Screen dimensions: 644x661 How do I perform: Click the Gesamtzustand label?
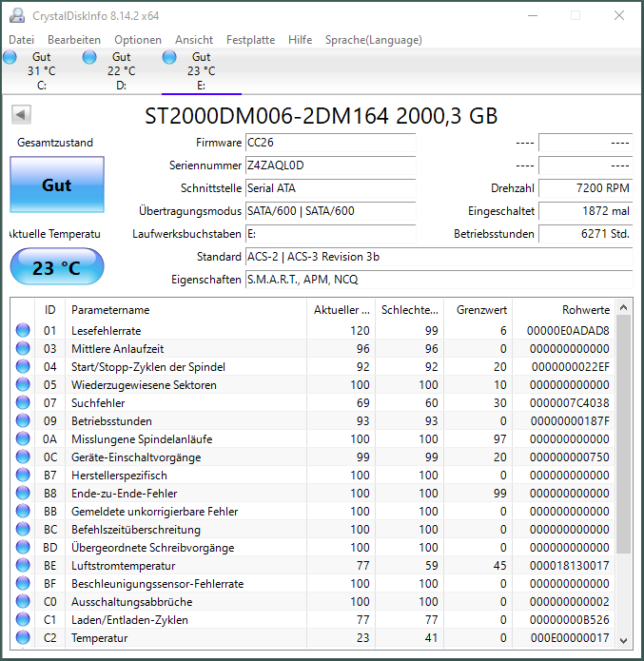(55, 143)
